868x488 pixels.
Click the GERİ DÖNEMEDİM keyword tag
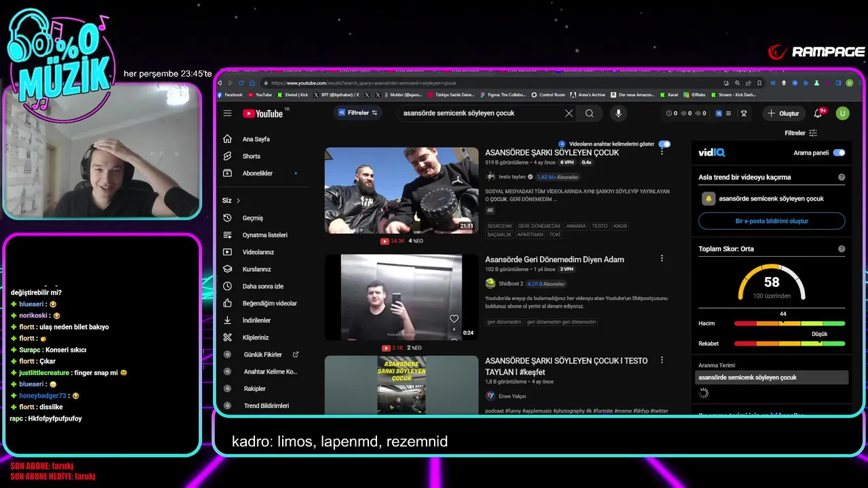[x=539, y=226]
